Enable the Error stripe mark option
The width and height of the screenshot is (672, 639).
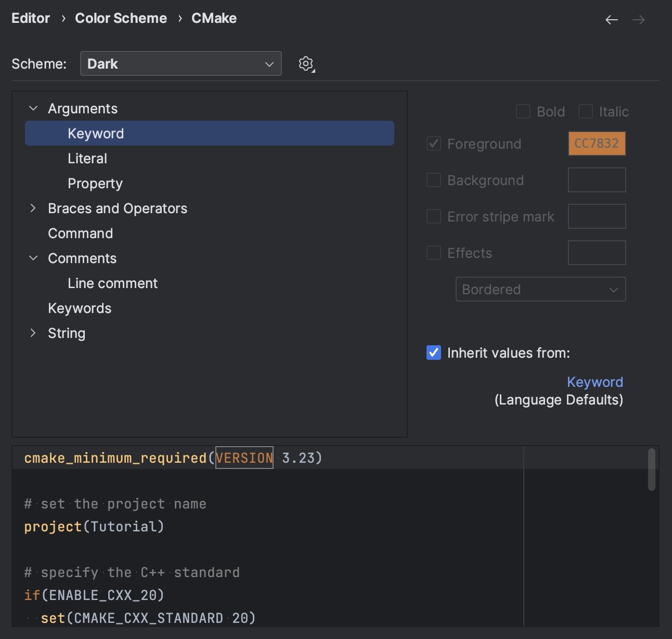point(433,216)
